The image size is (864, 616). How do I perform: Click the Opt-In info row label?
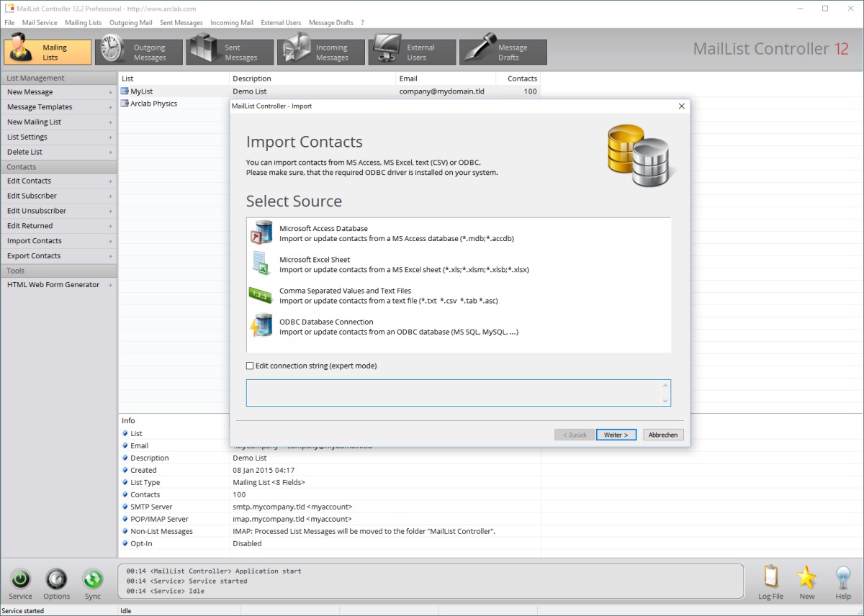click(x=143, y=544)
